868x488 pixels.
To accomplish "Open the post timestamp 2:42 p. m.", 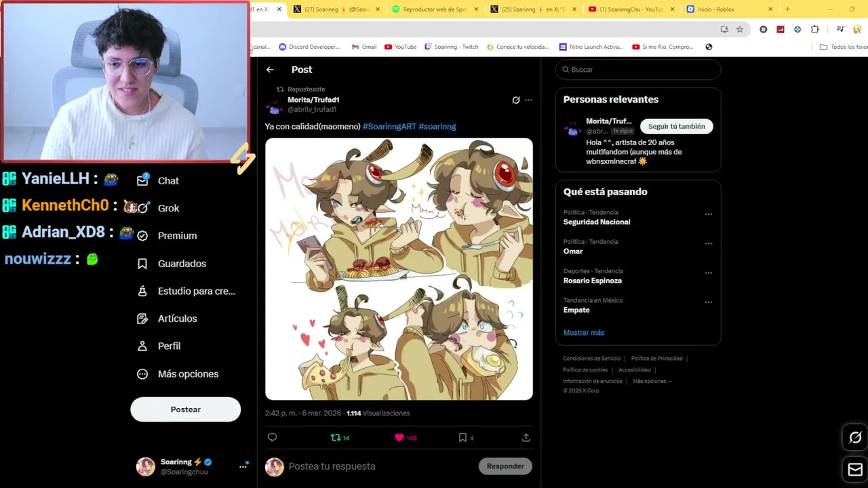I will 303,413.
